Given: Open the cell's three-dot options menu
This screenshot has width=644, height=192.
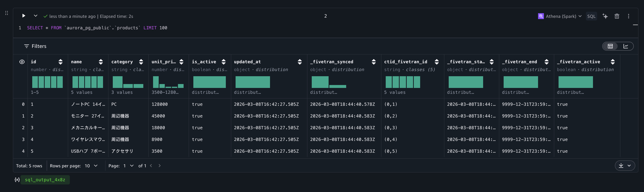Looking at the screenshot, I should pyautogui.click(x=628, y=16).
